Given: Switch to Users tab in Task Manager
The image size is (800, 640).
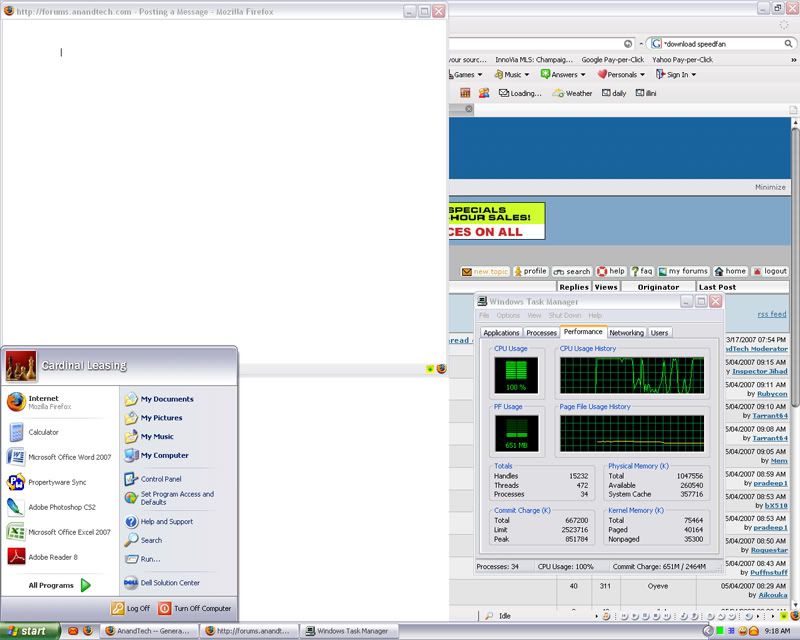Looking at the screenshot, I should click(659, 332).
